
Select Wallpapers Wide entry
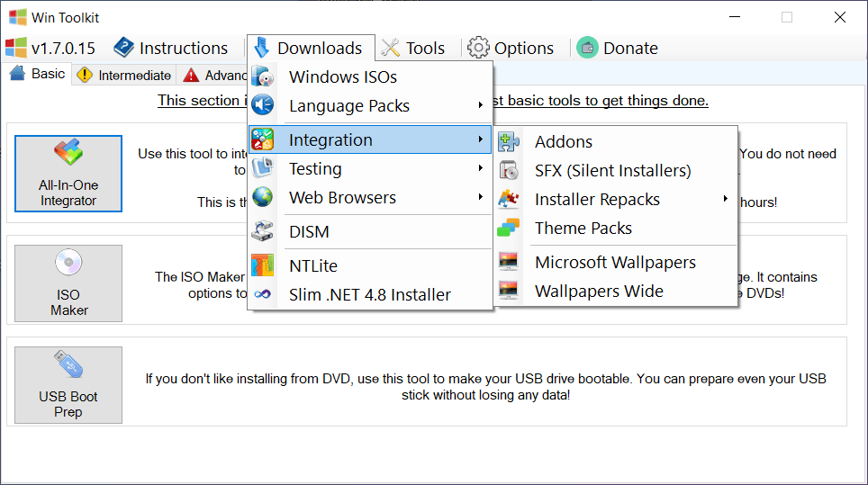coord(616,291)
